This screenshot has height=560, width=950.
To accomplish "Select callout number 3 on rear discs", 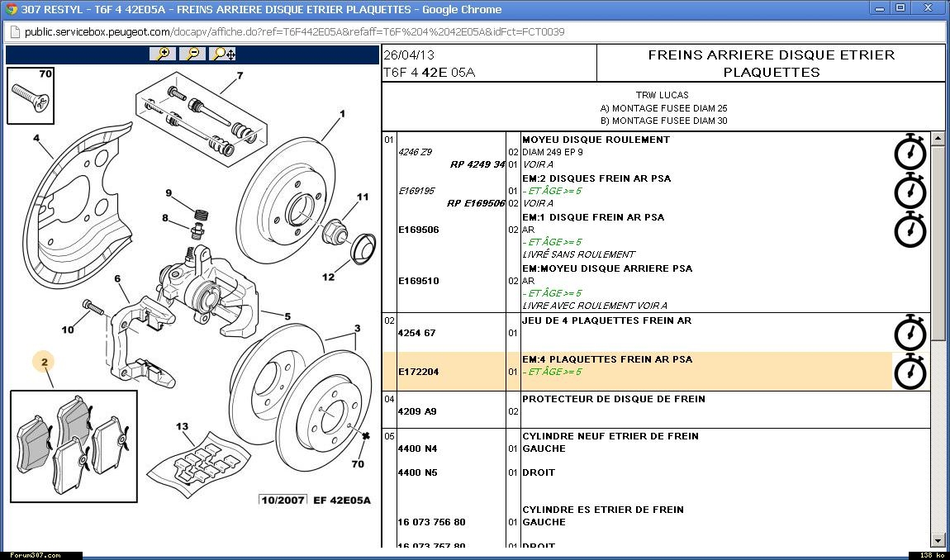I will 358,328.
